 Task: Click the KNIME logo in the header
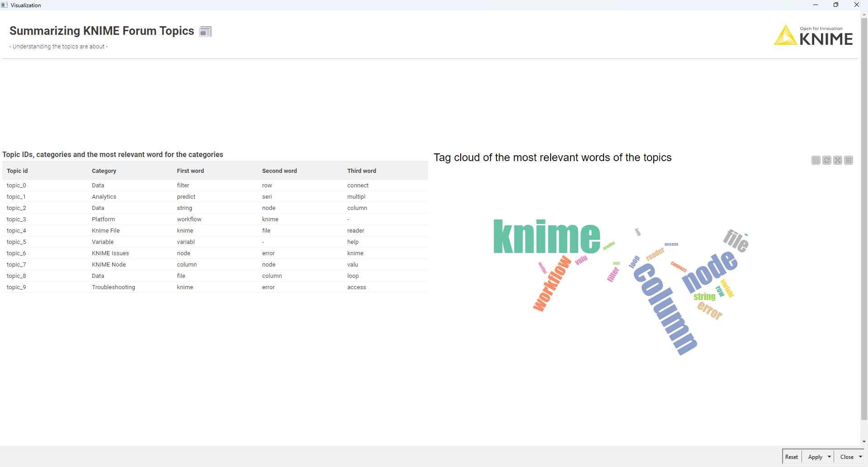tap(813, 35)
